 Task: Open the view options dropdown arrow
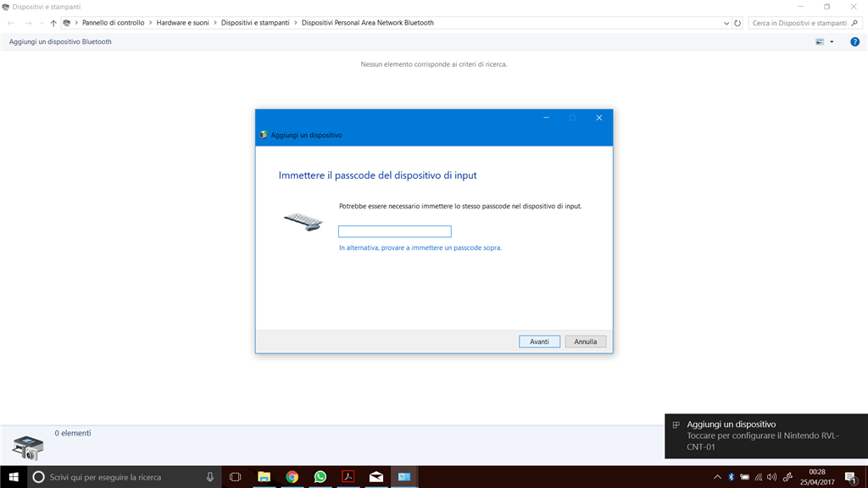[x=832, y=42]
